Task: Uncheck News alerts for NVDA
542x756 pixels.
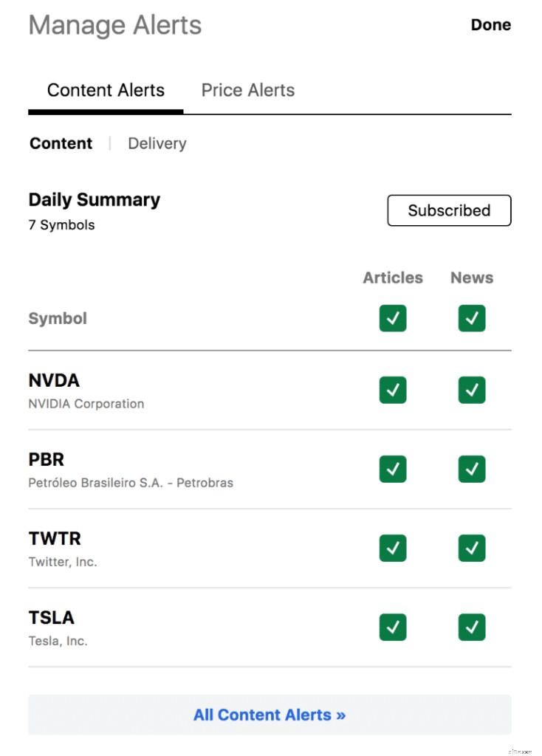Action: tap(472, 390)
